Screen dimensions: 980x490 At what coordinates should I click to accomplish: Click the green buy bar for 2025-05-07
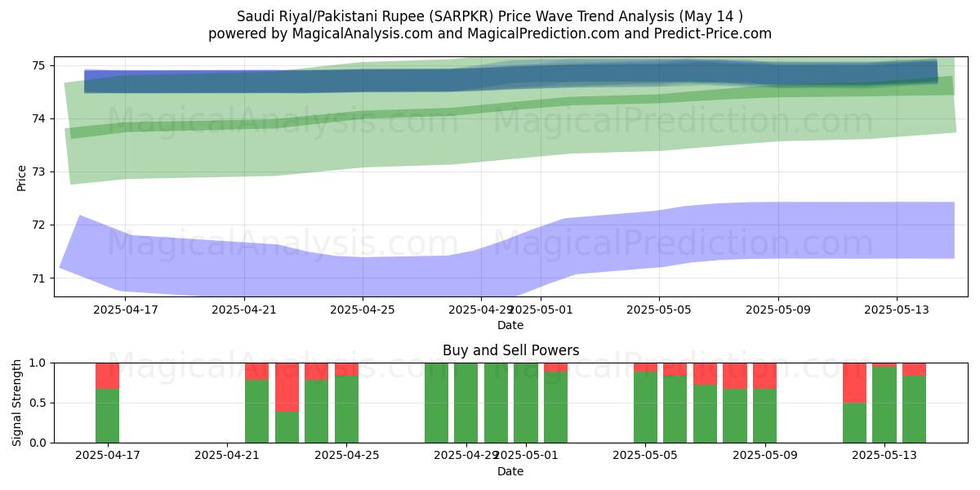706,414
